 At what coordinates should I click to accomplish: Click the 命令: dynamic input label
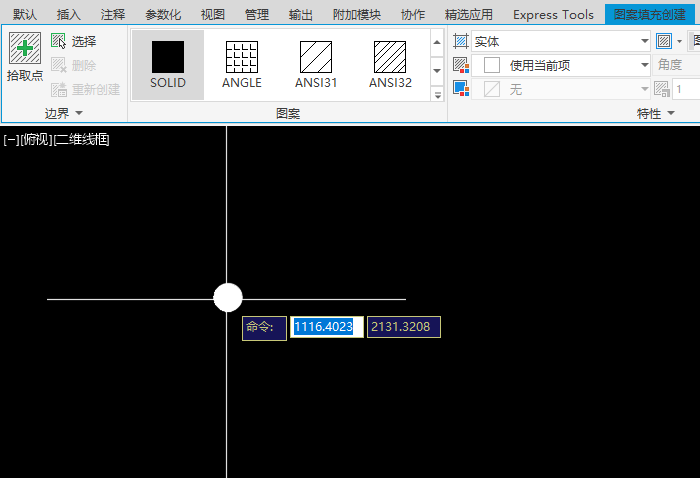coord(264,328)
